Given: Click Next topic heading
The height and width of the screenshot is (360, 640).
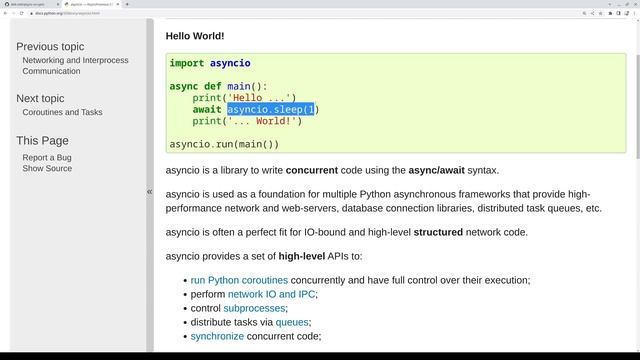Looking at the screenshot, I should pyautogui.click(x=40, y=98).
